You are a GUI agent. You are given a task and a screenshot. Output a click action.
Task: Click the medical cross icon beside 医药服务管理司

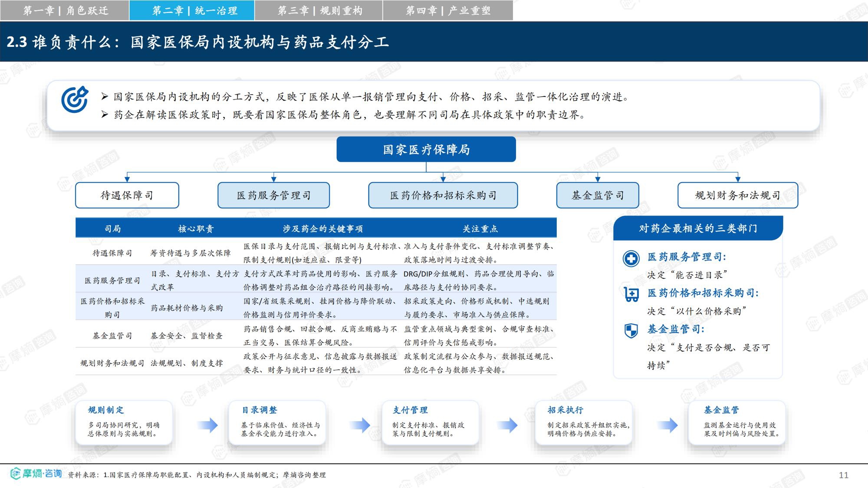(631, 259)
